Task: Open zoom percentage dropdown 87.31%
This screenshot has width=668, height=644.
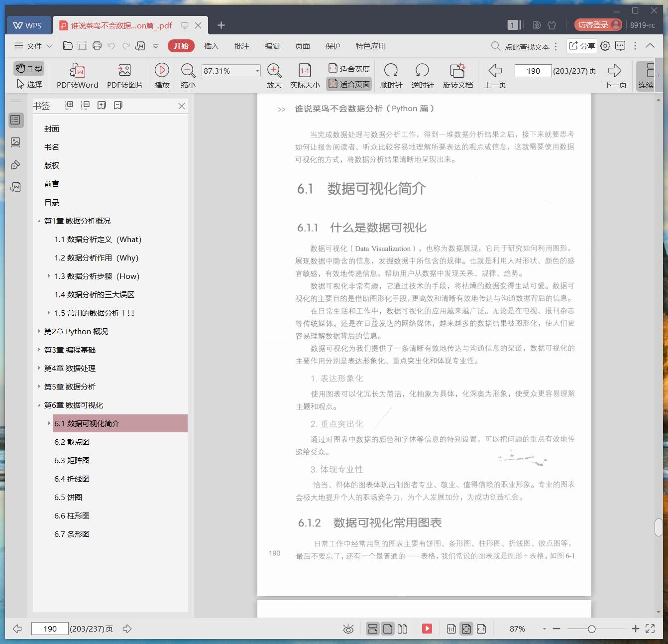Action: point(257,71)
